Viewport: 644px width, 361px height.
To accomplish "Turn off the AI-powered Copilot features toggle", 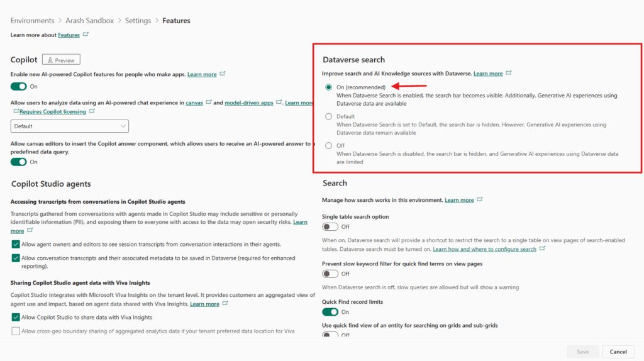I will click(19, 86).
